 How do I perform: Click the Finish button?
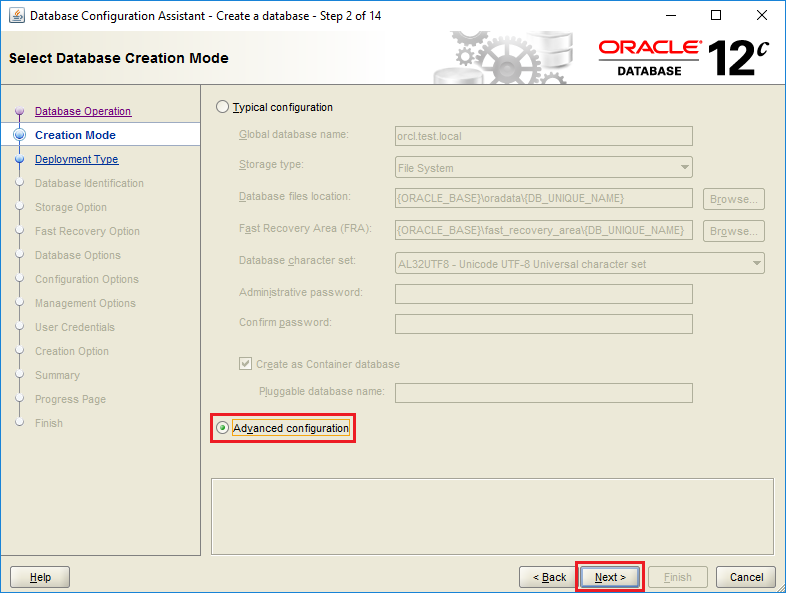pyautogui.click(x=678, y=577)
